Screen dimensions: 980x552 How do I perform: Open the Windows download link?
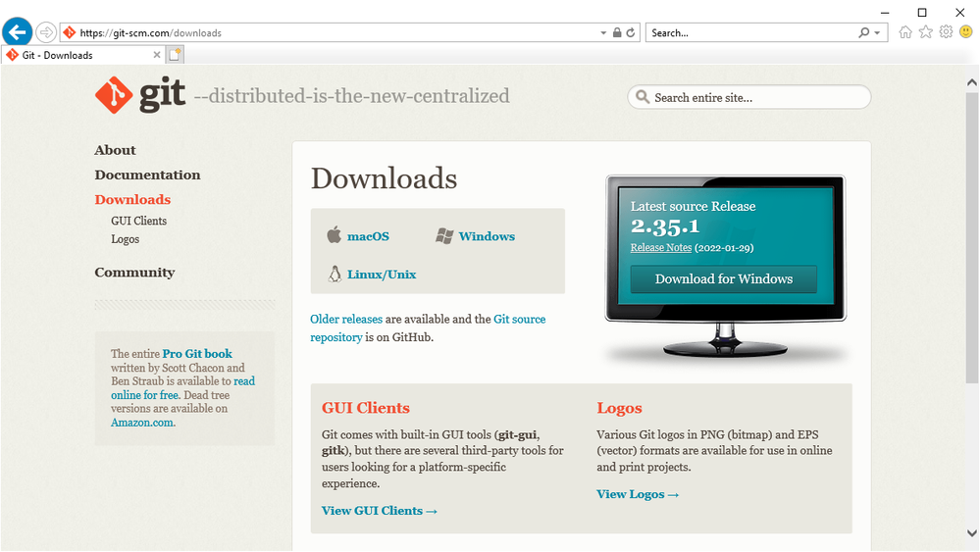point(487,236)
